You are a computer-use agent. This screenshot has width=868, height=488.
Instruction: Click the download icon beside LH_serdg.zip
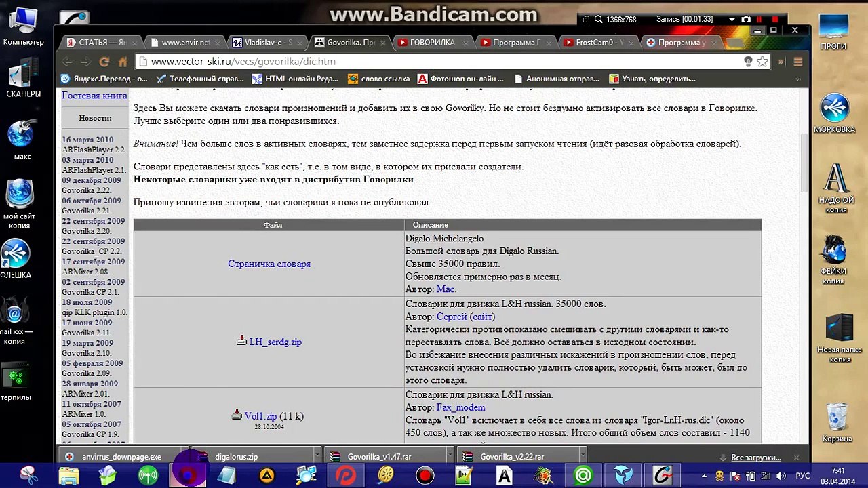pos(242,340)
